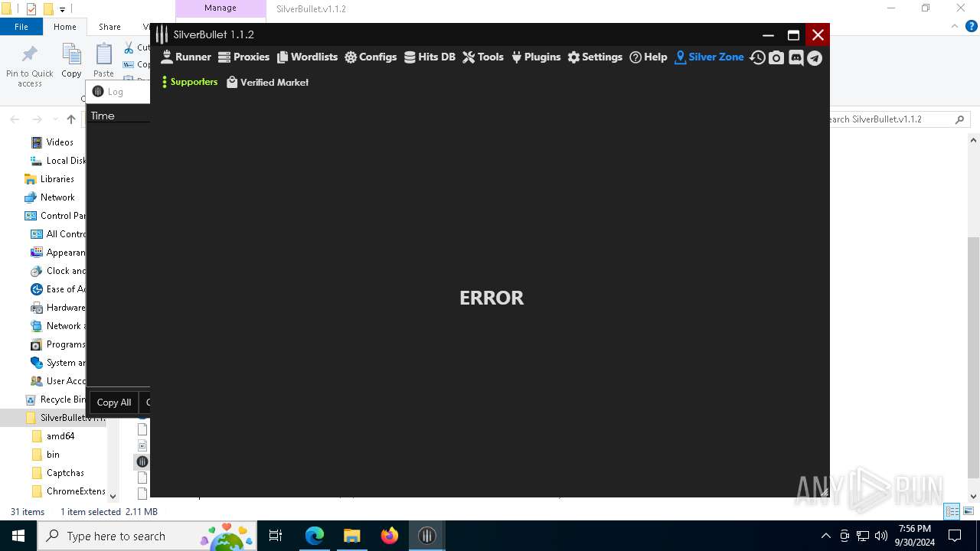Click the taskbar search box
This screenshot has height=551, width=980.
(148, 536)
